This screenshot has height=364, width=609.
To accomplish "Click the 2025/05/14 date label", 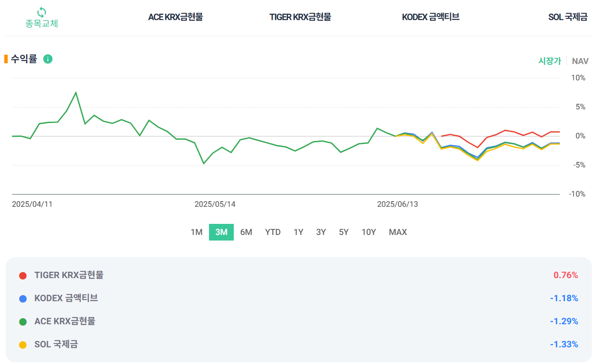I will point(215,204).
